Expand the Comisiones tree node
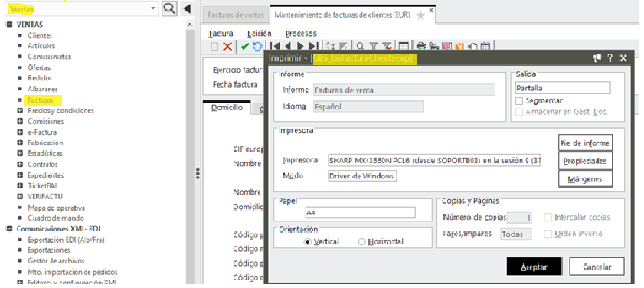 (20, 121)
